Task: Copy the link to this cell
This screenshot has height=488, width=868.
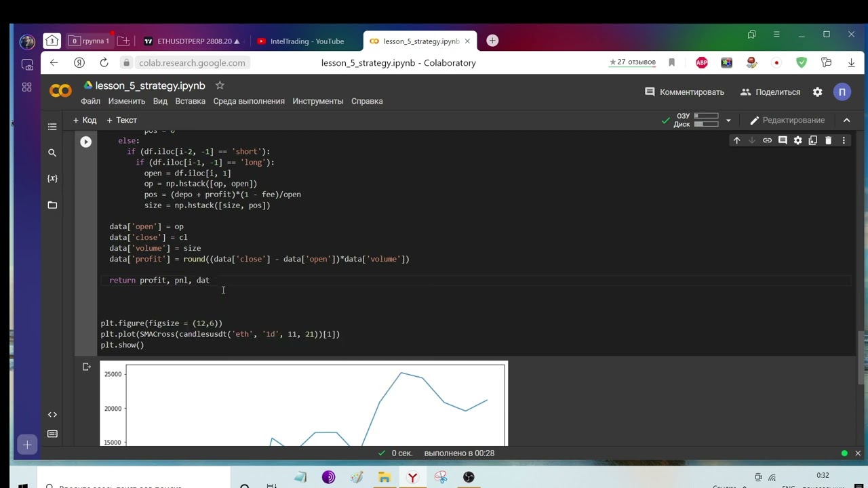Action: click(x=767, y=140)
